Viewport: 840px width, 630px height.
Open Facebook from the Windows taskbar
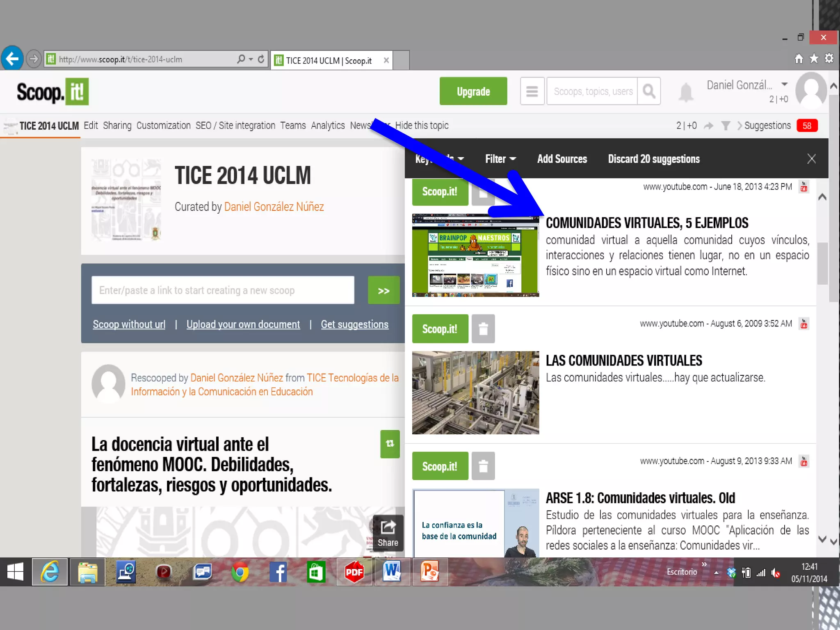278,572
